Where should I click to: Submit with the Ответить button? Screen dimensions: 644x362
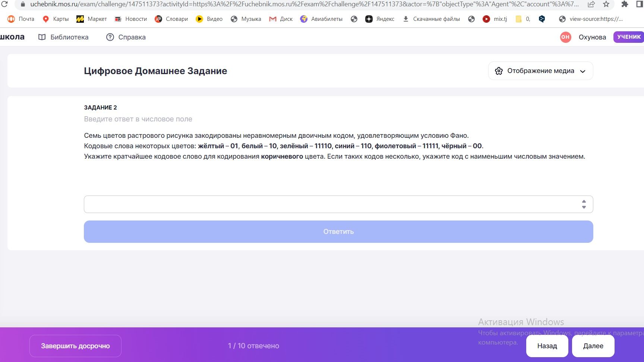click(x=338, y=232)
